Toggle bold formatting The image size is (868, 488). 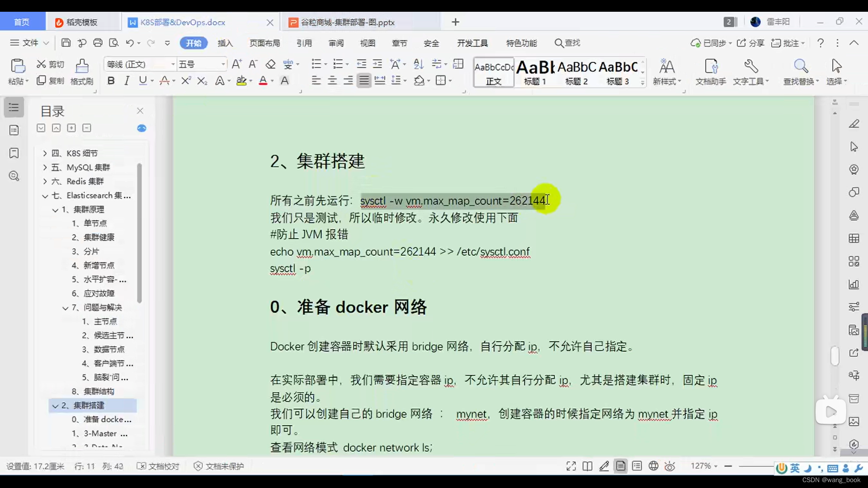111,80
